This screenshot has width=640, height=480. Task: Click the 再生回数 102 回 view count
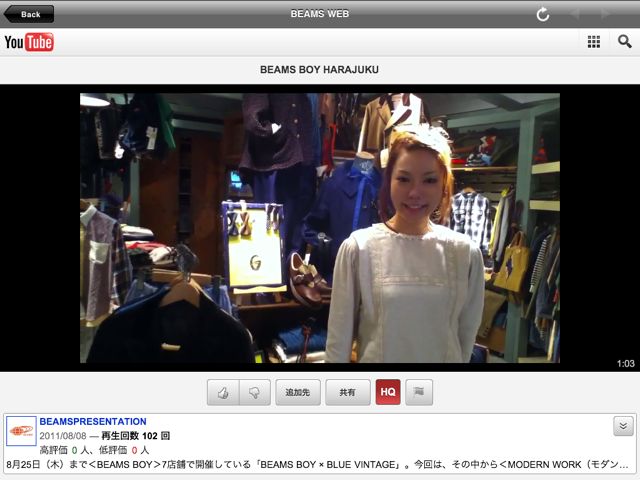click(x=136, y=436)
